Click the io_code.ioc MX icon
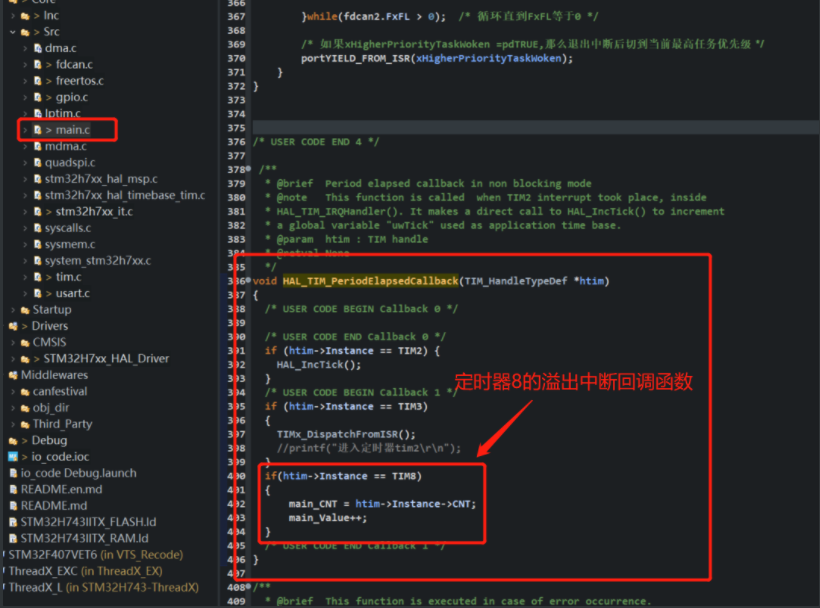Image resolution: width=820 pixels, height=608 pixels. 13,456
